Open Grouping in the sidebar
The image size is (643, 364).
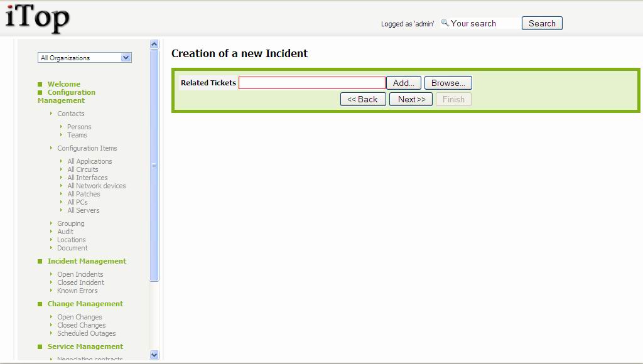point(71,223)
